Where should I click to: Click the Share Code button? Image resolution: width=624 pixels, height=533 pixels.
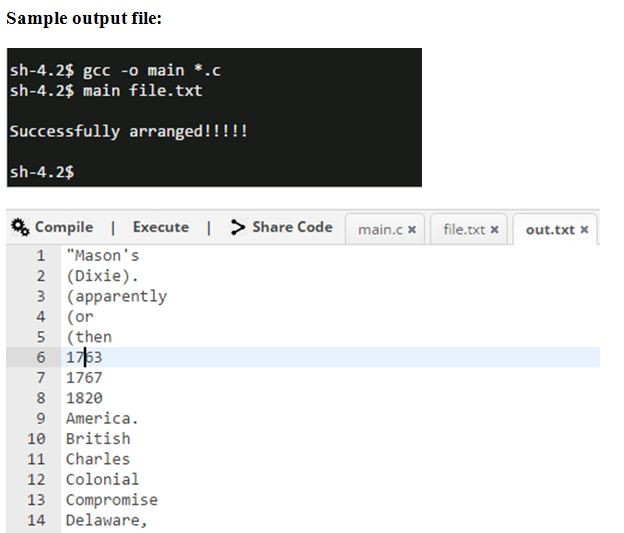(292, 227)
